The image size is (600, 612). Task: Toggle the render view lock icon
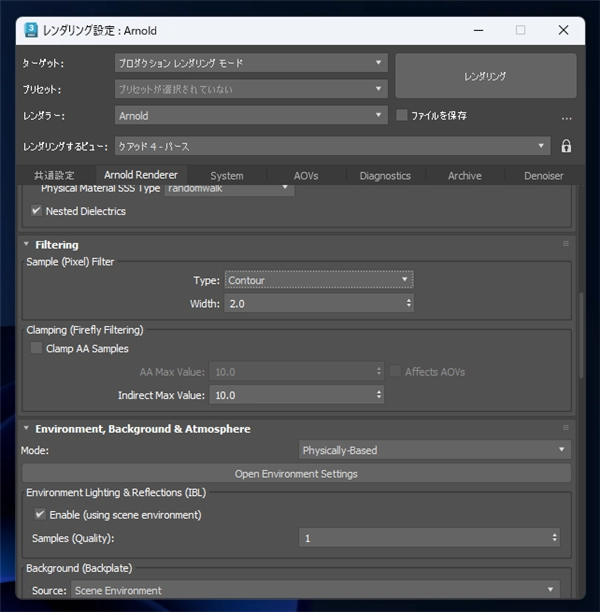click(566, 146)
